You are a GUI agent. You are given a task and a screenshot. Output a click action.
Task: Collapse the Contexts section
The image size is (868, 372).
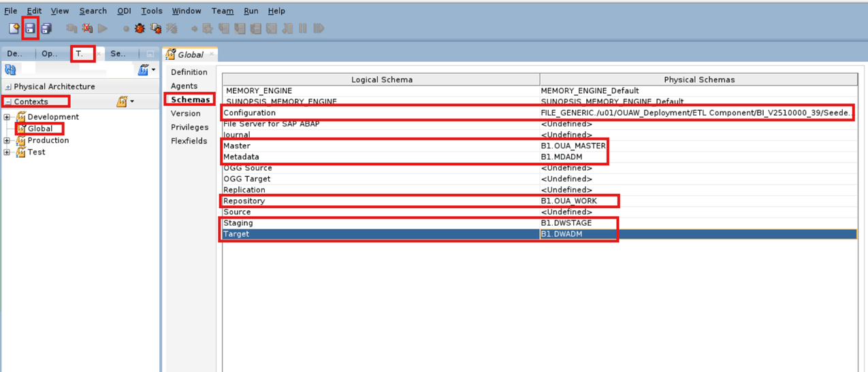[x=8, y=102]
